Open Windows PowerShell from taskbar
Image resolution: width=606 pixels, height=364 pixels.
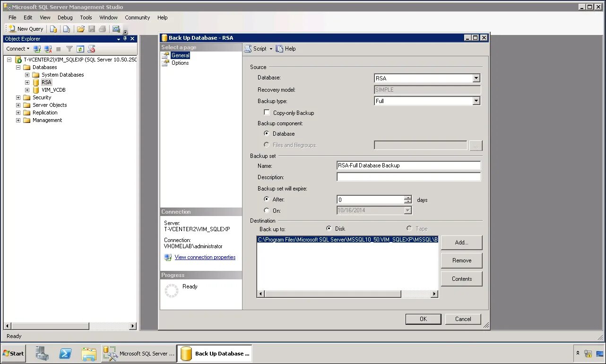(x=65, y=354)
